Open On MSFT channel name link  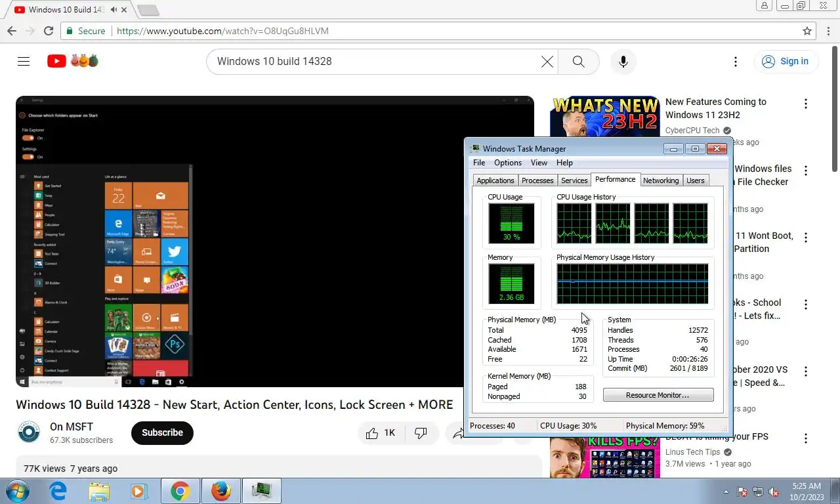coord(72,427)
